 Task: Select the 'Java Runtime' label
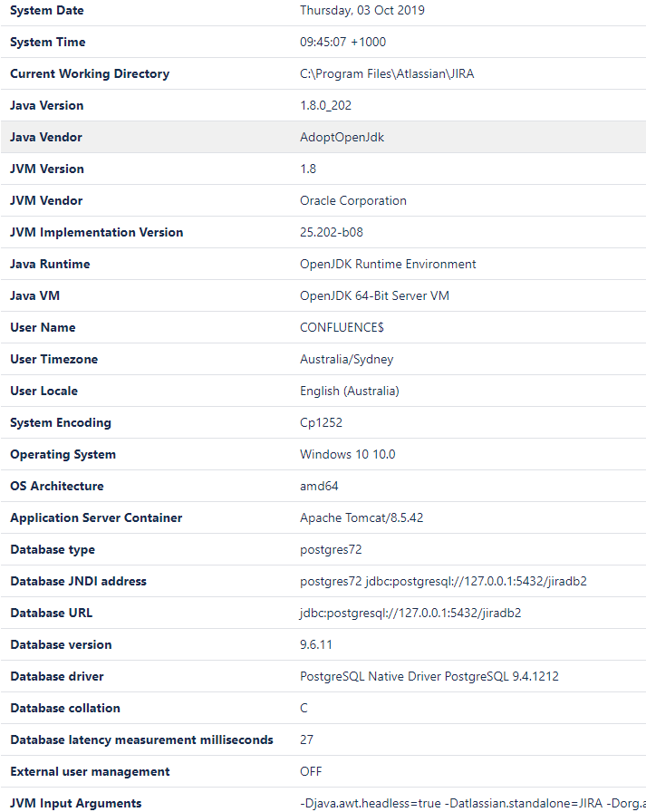50,264
